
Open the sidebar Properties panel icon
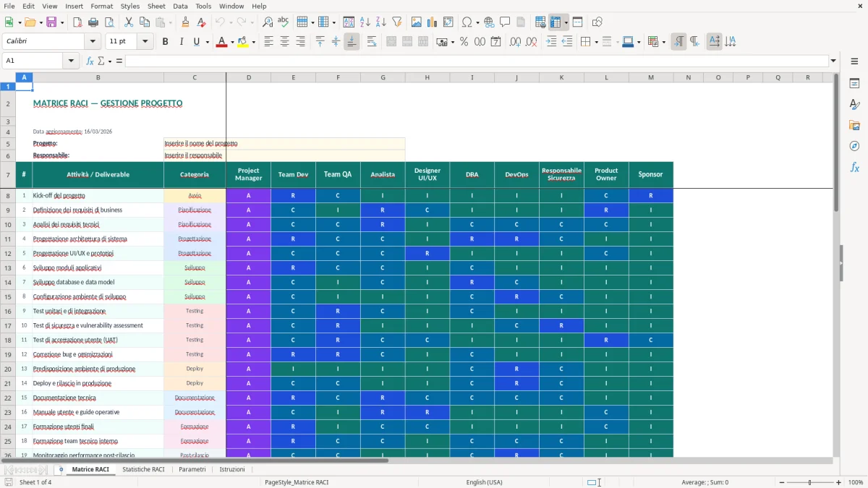click(854, 84)
